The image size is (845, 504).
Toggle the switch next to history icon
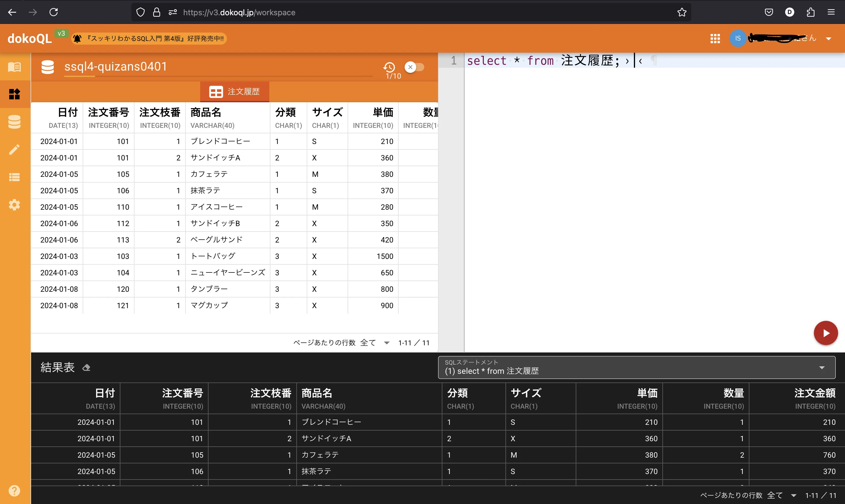coord(414,67)
